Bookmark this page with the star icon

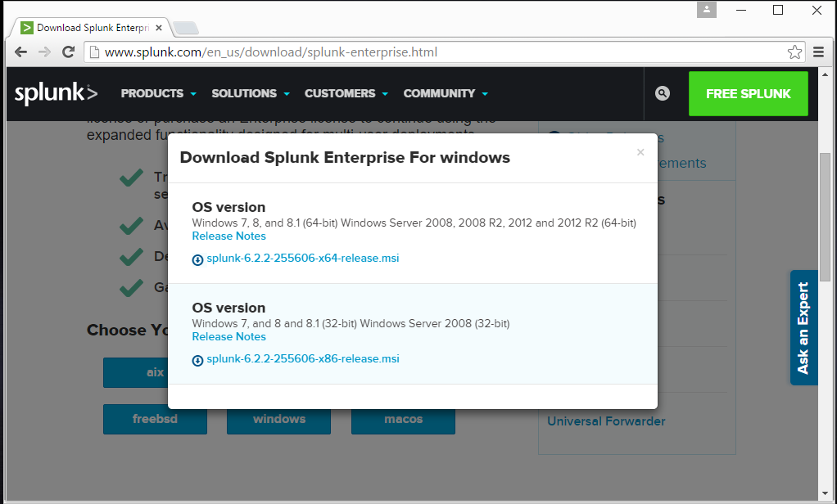click(x=794, y=52)
